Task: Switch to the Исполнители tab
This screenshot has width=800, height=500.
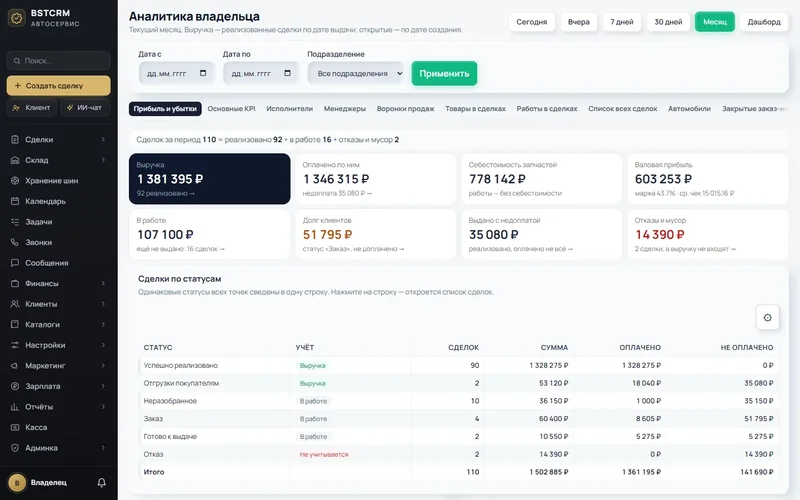Action: tap(289, 109)
